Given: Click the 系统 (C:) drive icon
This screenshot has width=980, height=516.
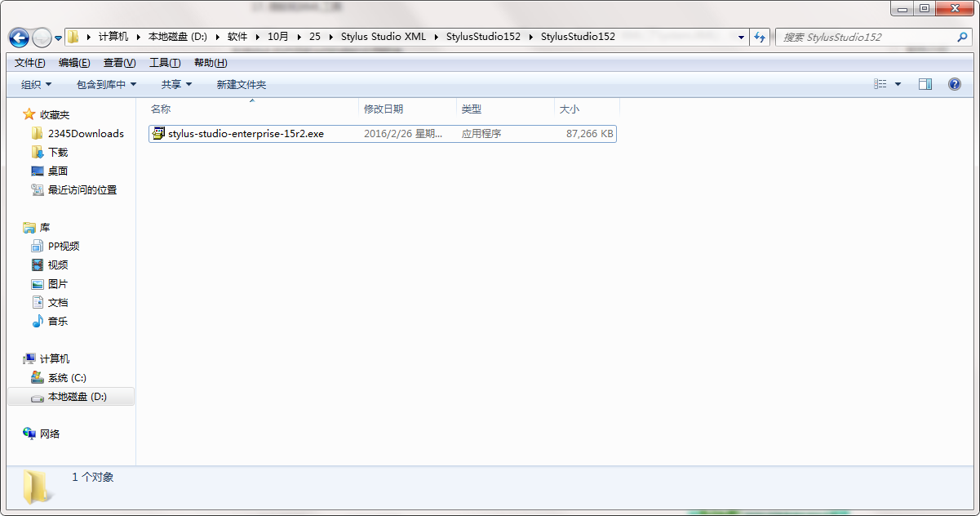Looking at the screenshot, I should click(37, 377).
